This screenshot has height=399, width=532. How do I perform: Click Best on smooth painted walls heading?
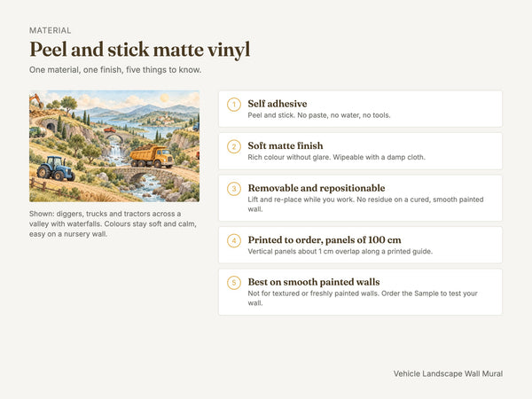(314, 282)
